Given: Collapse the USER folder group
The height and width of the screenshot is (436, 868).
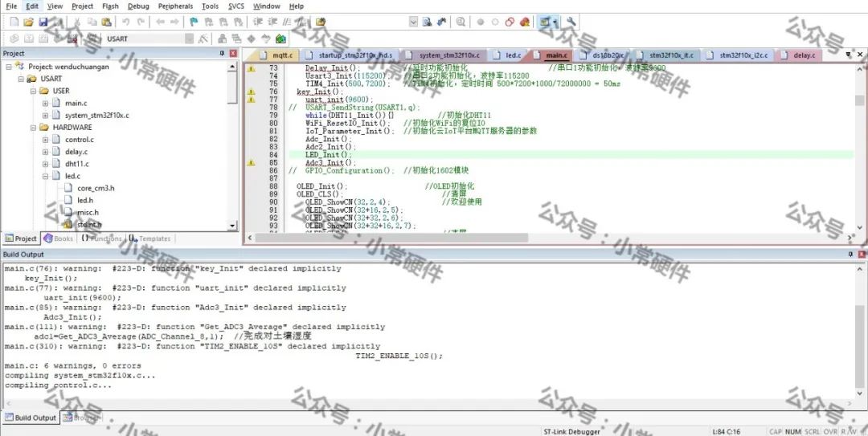Looking at the screenshot, I should coord(33,91).
